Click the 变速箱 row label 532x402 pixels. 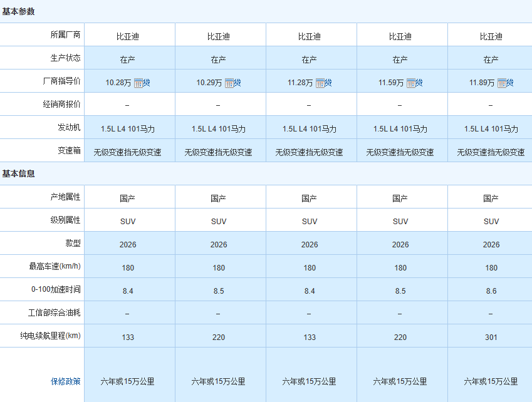point(69,150)
